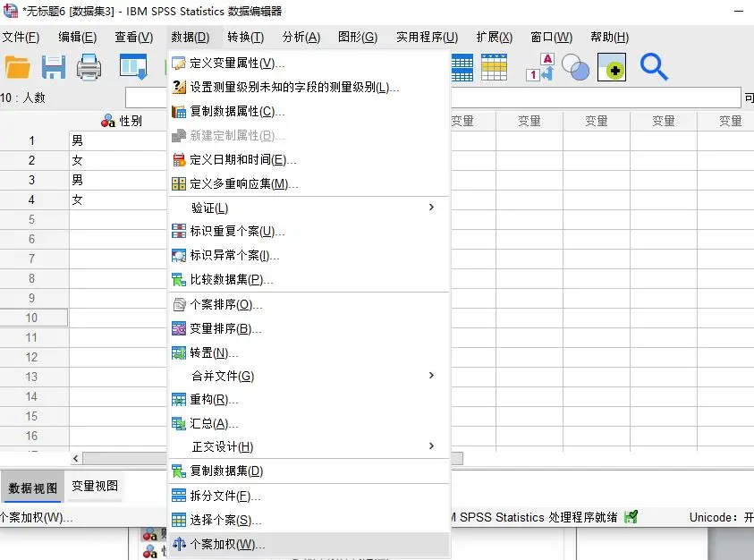Click the green plus toolbar icon
Screen dimensions: 754x560
[x=612, y=67]
